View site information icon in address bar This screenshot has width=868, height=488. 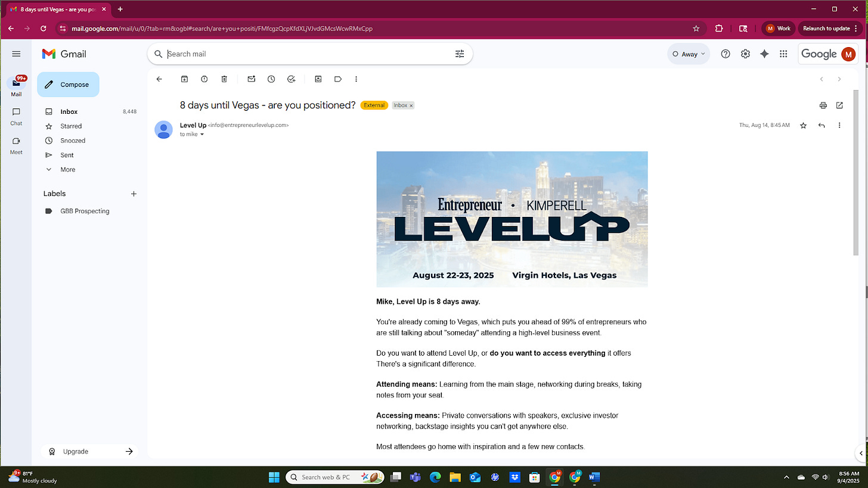[x=63, y=28]
